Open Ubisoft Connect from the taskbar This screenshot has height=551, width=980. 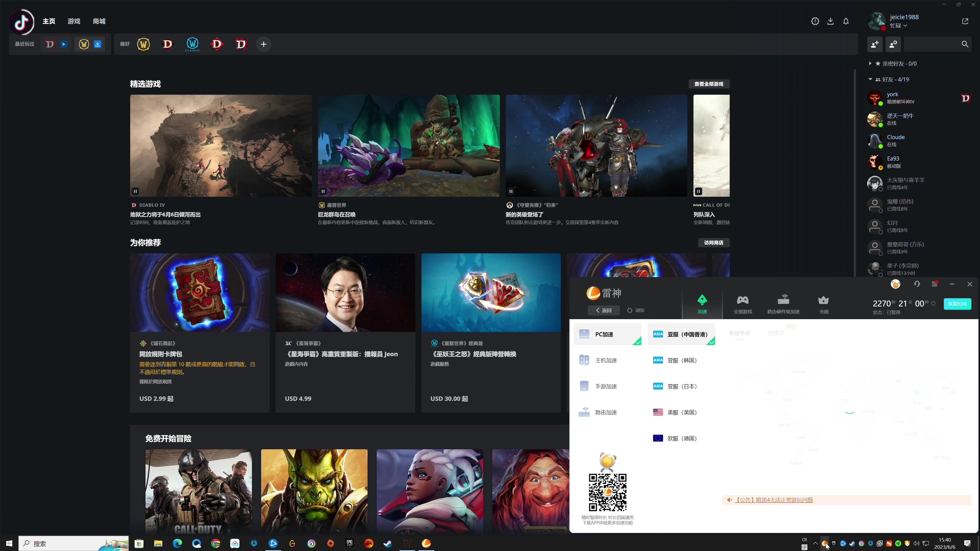point(311,543)
